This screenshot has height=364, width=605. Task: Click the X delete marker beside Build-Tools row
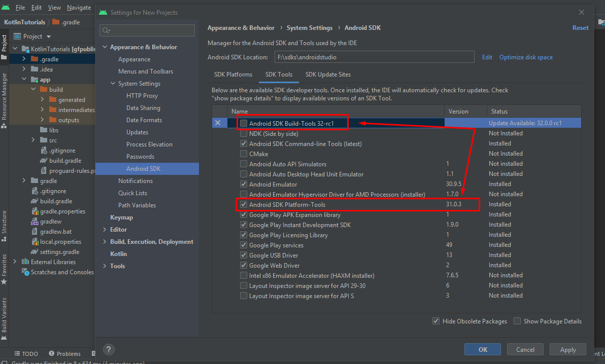[218, 123]
